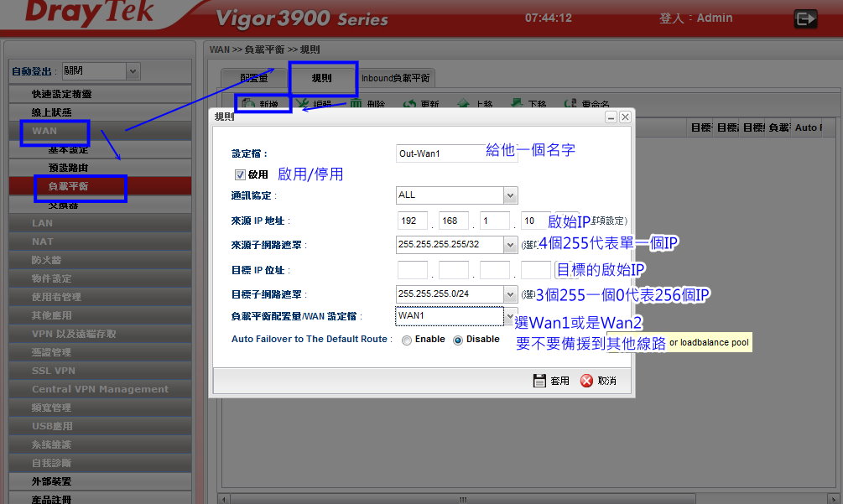Open Central VPN Management section

click(x=100, y=389)
